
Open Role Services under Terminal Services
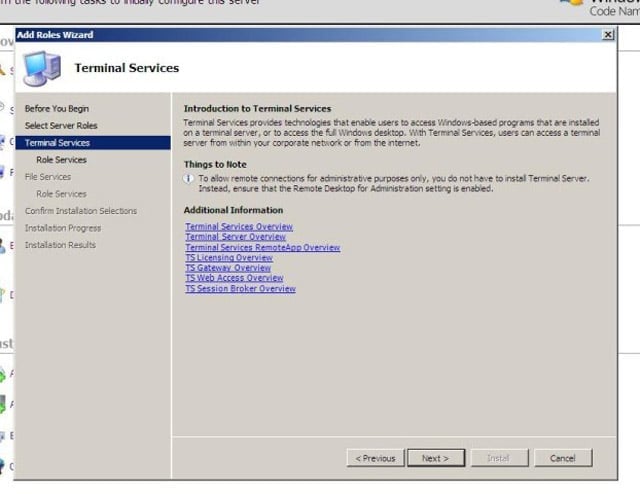point(61,160)
